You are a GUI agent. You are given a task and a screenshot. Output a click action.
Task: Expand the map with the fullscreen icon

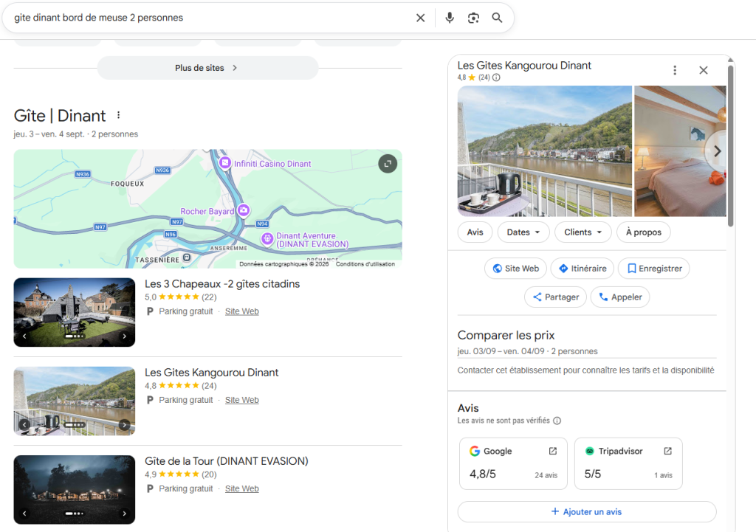coord(388,164)
